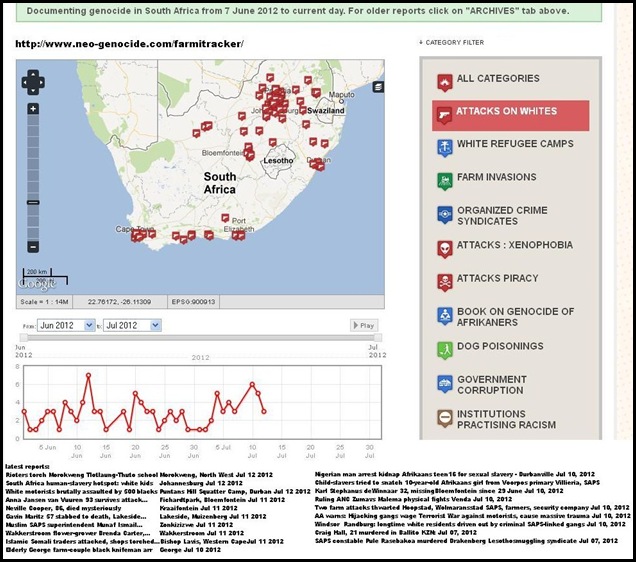Image resolution: width=636 pixels, height=562 pixels.
Task: Click the Attacks Xenophobia alien icon
Action: click(445, 249)
